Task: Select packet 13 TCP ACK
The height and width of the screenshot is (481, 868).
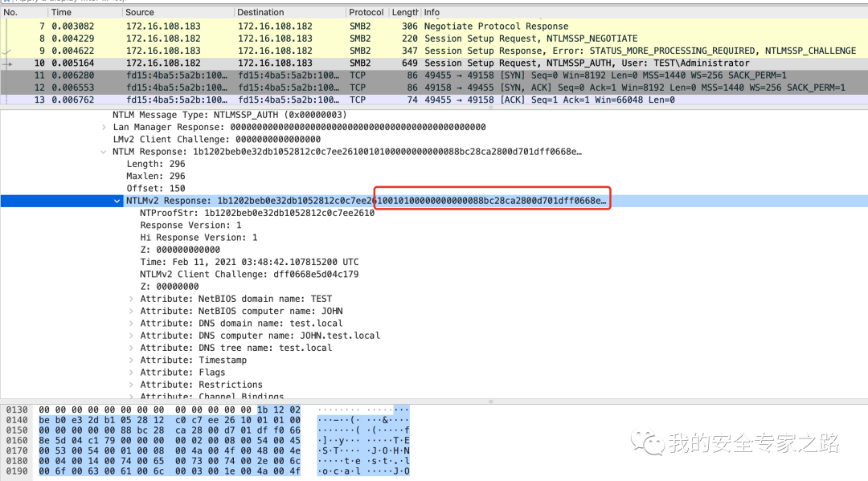Action: pyautogui.click(x=434, y=100)
